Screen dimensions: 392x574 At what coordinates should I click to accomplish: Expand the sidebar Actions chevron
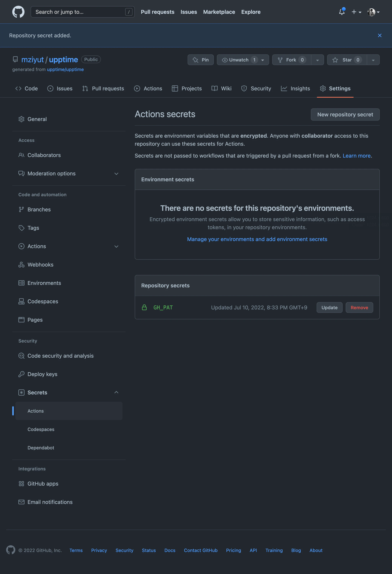116,246
